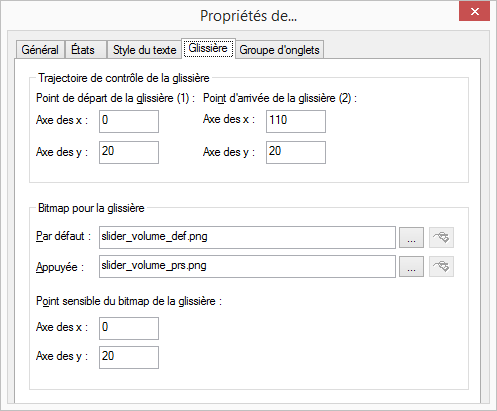Open the browse button for Par défaut bitmap

click(x=411, y=238)
